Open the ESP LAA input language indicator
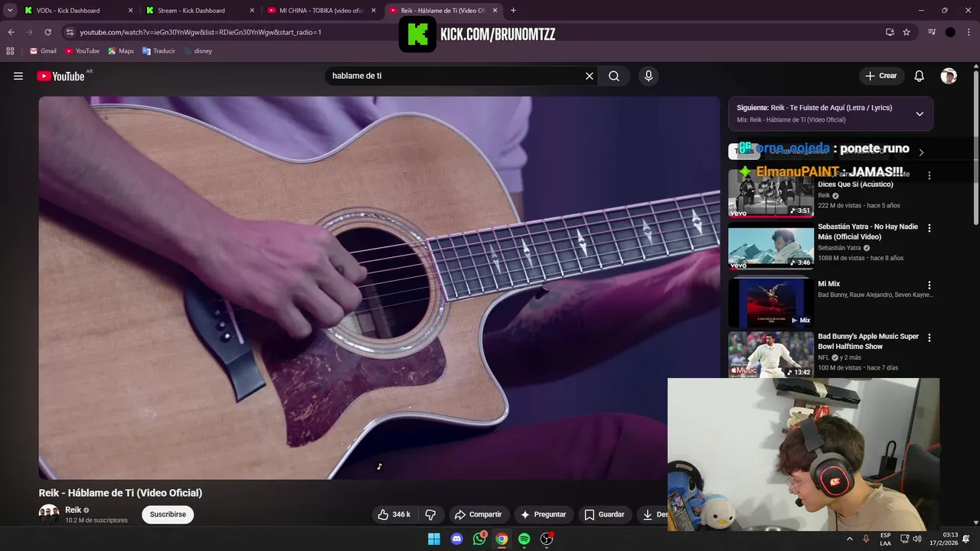Viewport: 980px width, 551px height. point(885,539)
